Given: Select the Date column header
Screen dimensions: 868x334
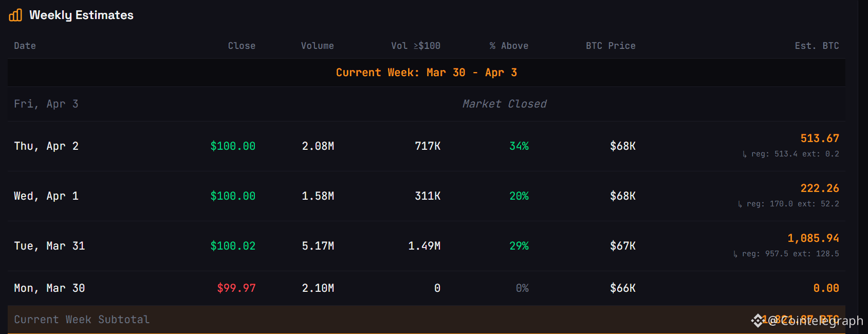Looking at the screenshot, I should pos(25,46).
